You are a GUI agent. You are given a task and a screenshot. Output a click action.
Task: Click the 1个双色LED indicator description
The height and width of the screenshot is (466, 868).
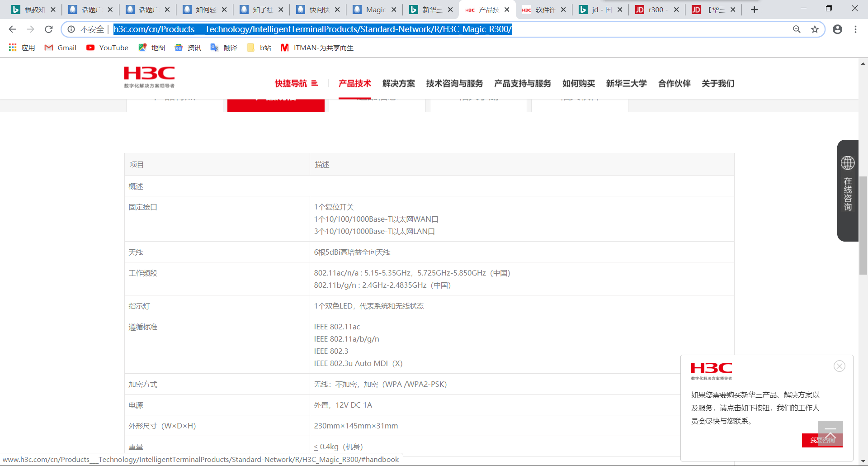coord(369,306)
